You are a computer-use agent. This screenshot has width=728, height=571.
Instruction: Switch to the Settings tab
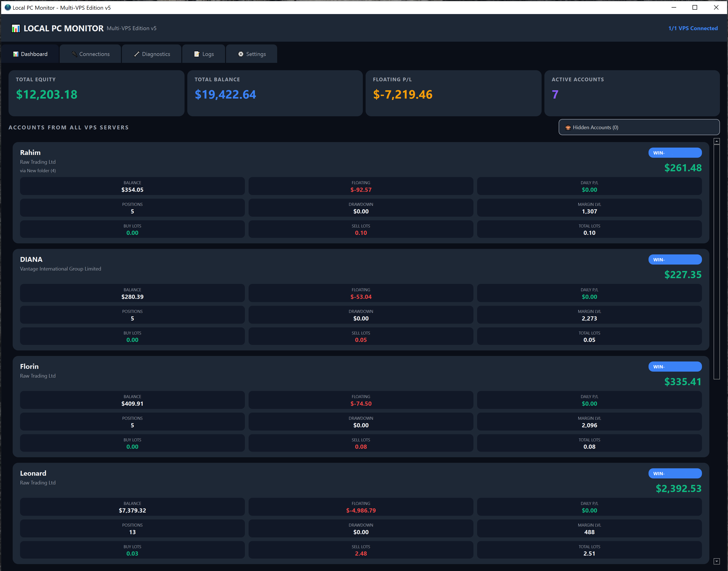click(x=252, y=54)
